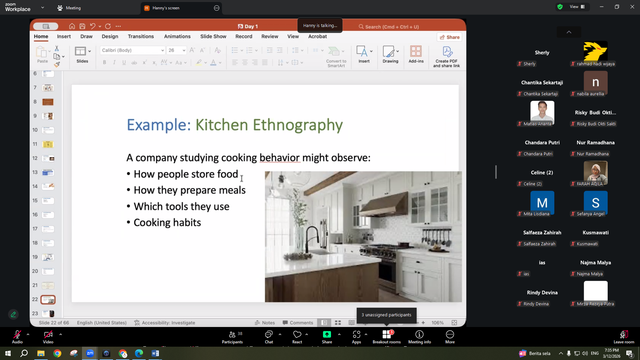Open the Copy dropdown arrow
This screenshot has height=360, width=640.
click(63, 57)
